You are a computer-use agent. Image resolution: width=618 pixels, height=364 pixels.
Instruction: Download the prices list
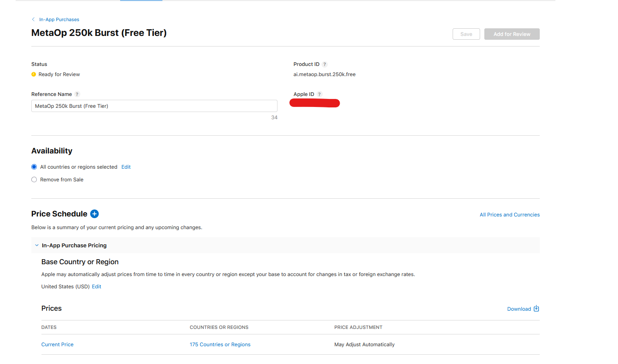(x=523, y=309)
